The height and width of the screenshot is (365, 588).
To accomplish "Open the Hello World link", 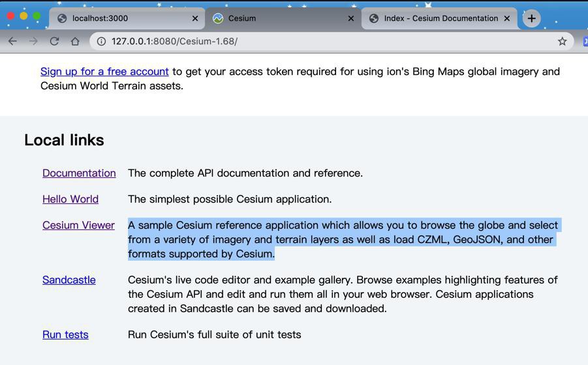I will [70, 199].
